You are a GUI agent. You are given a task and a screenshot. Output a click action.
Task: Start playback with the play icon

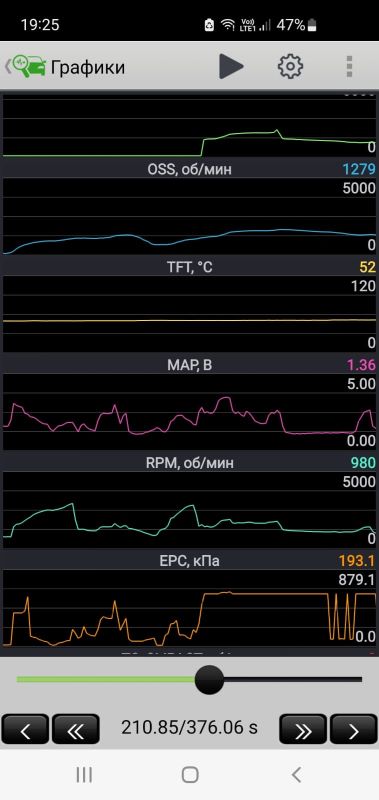[x=231, y=66]
